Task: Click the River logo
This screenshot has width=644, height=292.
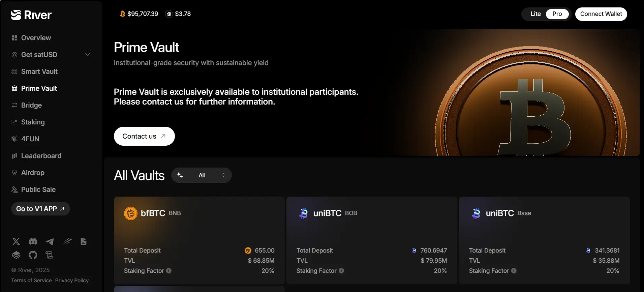Action: coord(31,15)
